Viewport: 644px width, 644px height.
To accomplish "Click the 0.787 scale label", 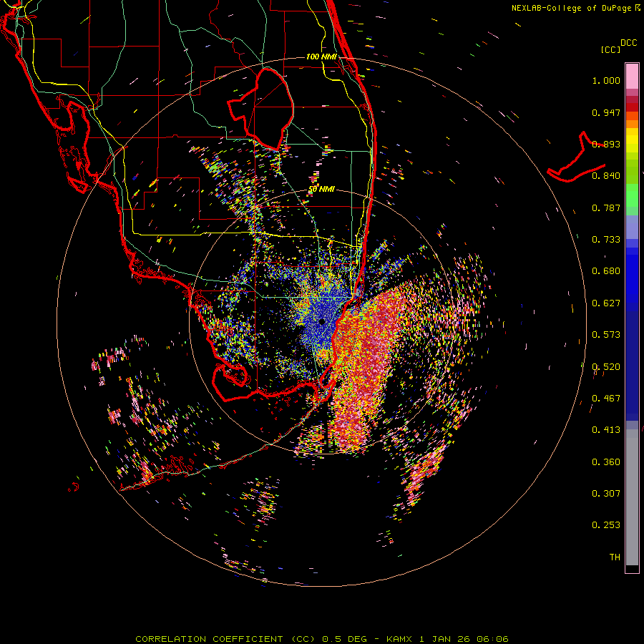I will click(606, 208).
